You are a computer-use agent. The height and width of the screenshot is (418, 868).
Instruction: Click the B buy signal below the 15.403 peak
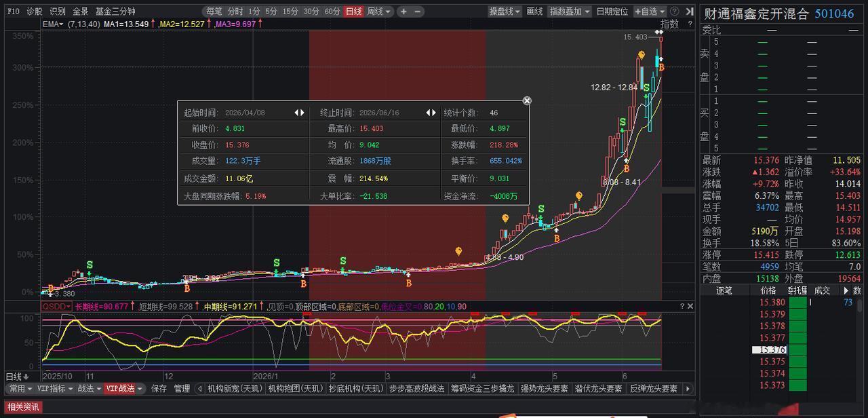(662, 67)
